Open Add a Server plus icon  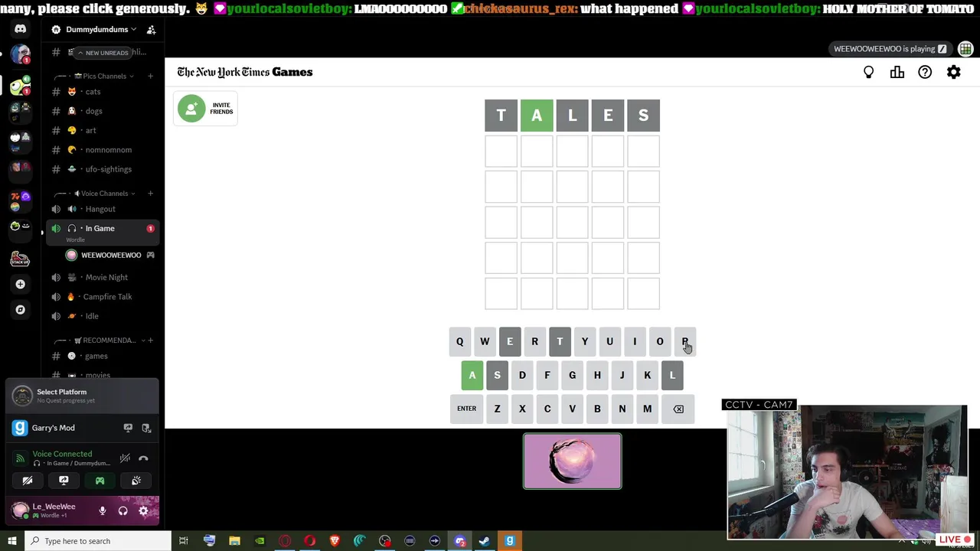[x=21, y=284]
